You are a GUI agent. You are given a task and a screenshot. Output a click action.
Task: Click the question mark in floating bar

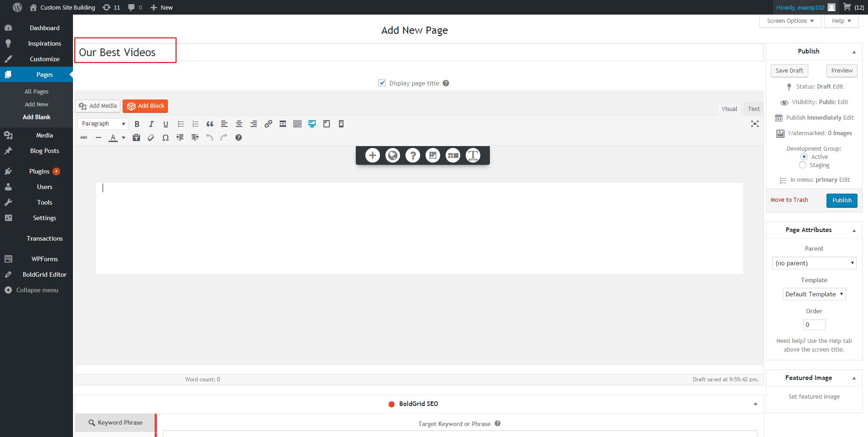coord(413,155)
